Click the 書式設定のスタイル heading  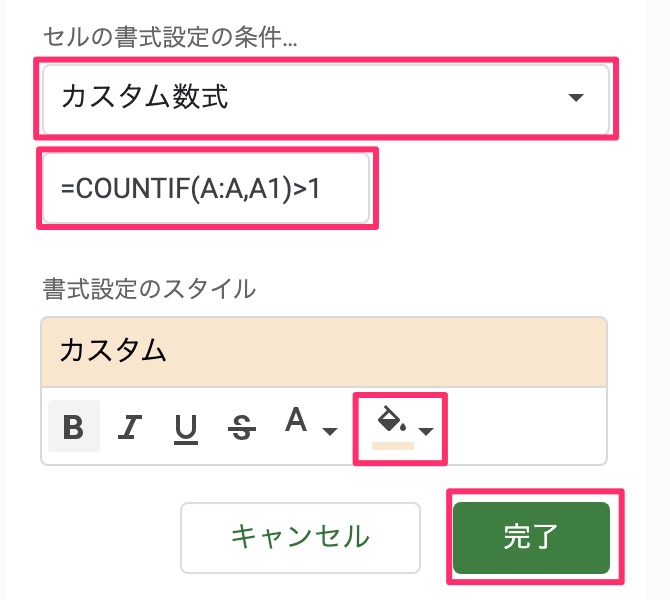coord(149,289)
